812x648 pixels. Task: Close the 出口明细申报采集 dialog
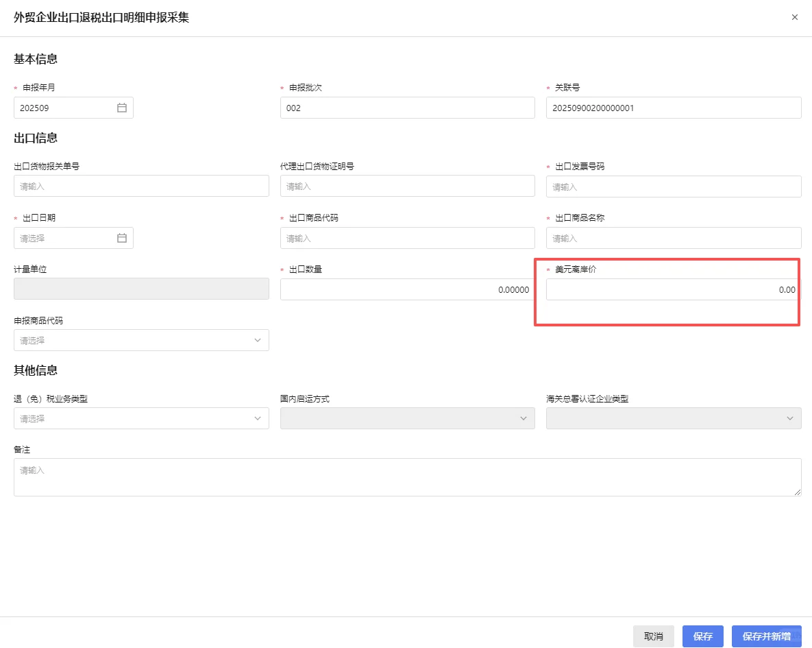coord(795,17)
